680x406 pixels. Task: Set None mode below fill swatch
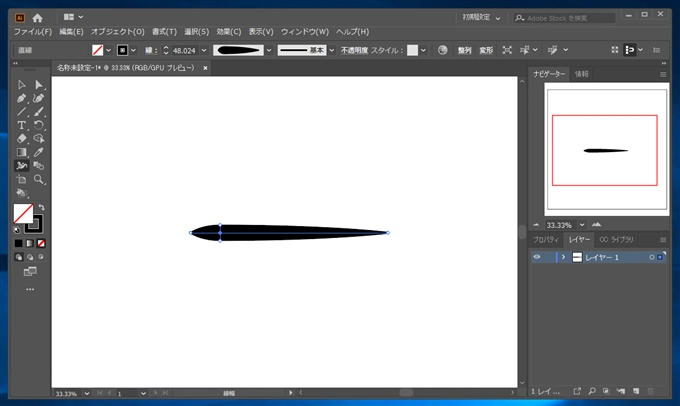(41, 243)
